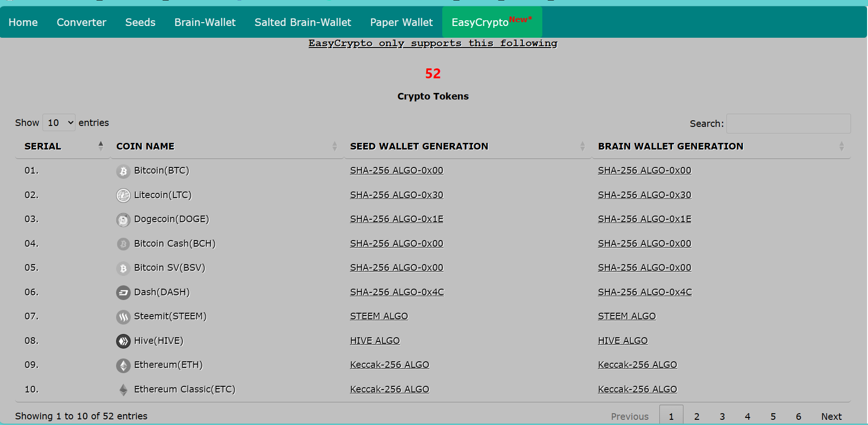868x425 pixels.
Task: Click the Bitcoin (BTC) coin icon
Action: (123, 171)
